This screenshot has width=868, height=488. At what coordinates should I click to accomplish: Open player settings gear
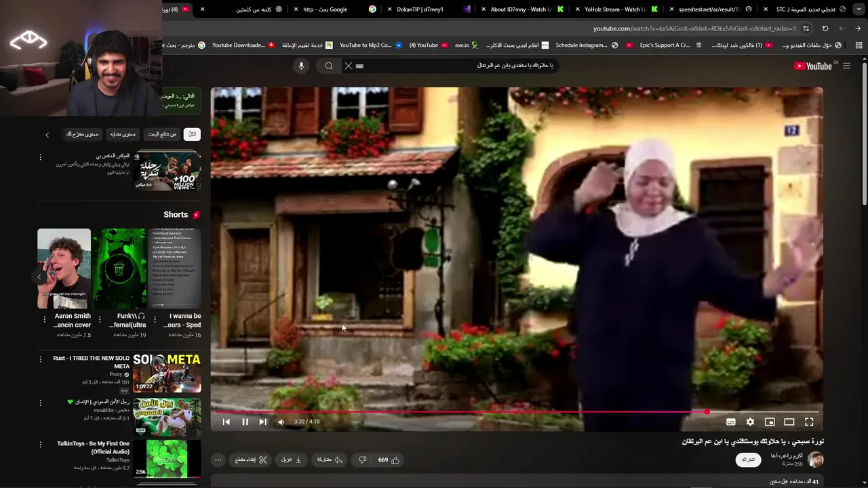point(750,422)
